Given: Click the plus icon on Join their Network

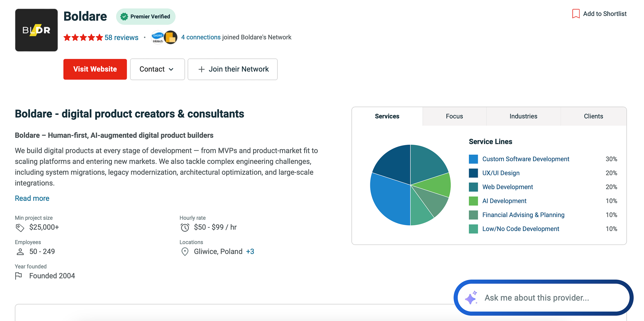Looking at the screenshot, I should [202, 69].
